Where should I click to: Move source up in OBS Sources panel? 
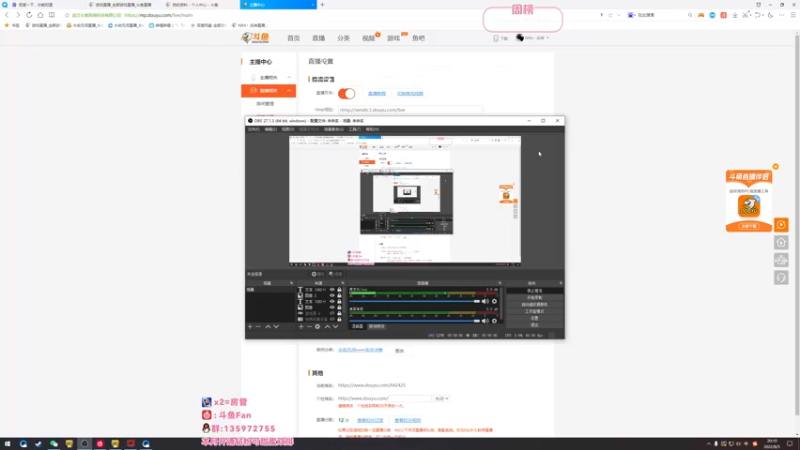328,327
